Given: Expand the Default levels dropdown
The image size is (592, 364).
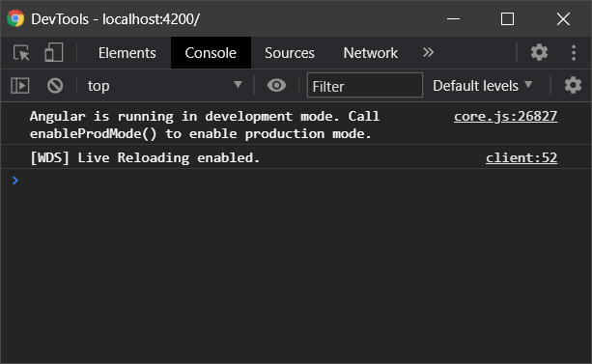Looking at the screenshot, I should [483, 86].
